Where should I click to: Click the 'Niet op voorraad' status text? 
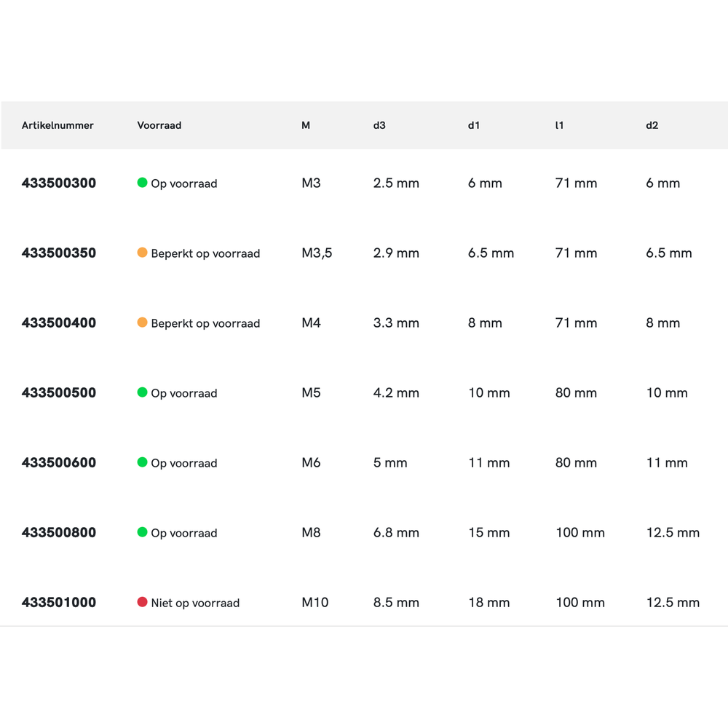coord(195,603)
